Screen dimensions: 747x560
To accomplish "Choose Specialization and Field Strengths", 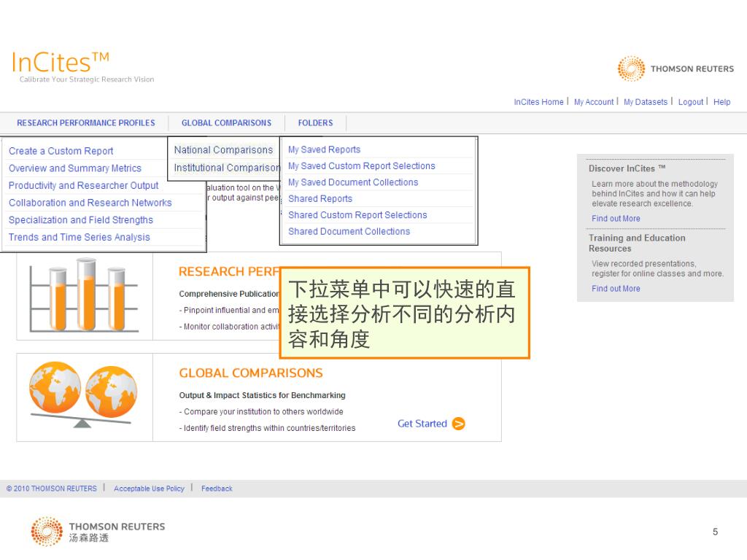I will tap(80, 219).
